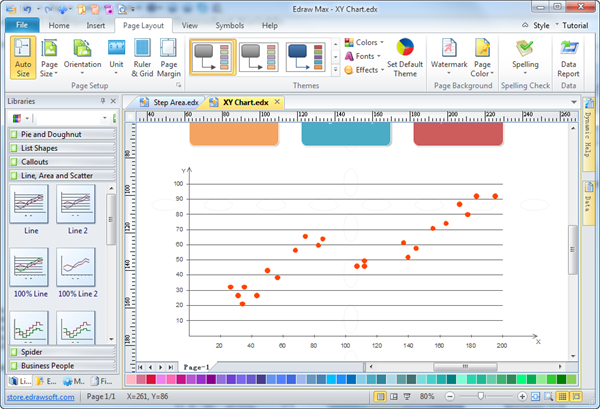The image size is (600, 409).
Task: Pin the Libraries panel
Action: coord(102,102)
